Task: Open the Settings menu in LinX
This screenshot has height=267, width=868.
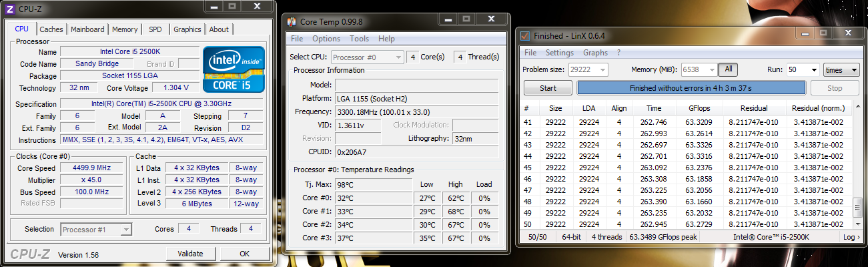Action: pyautogui.click(x=559, y=53)
